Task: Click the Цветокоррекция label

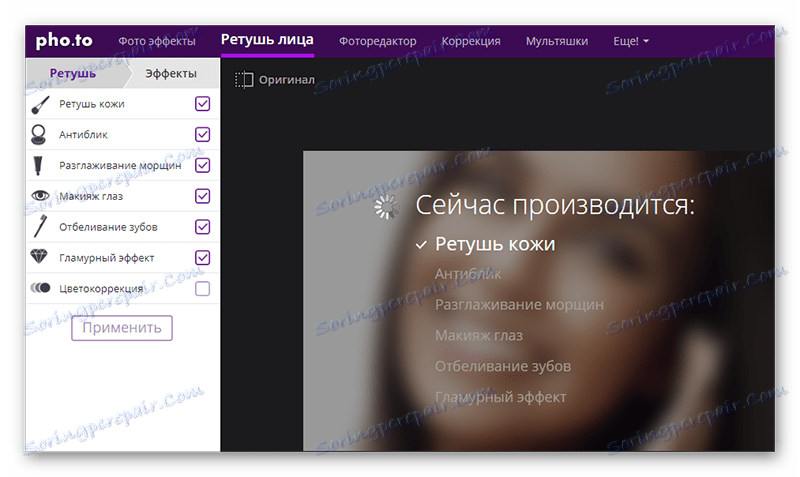Action: click(101, 289)
